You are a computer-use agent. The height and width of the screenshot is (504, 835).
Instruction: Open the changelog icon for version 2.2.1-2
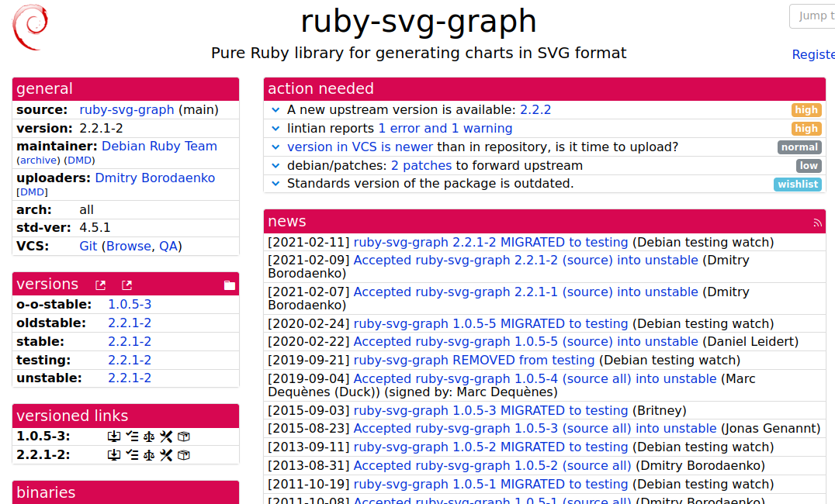[132, 455]
